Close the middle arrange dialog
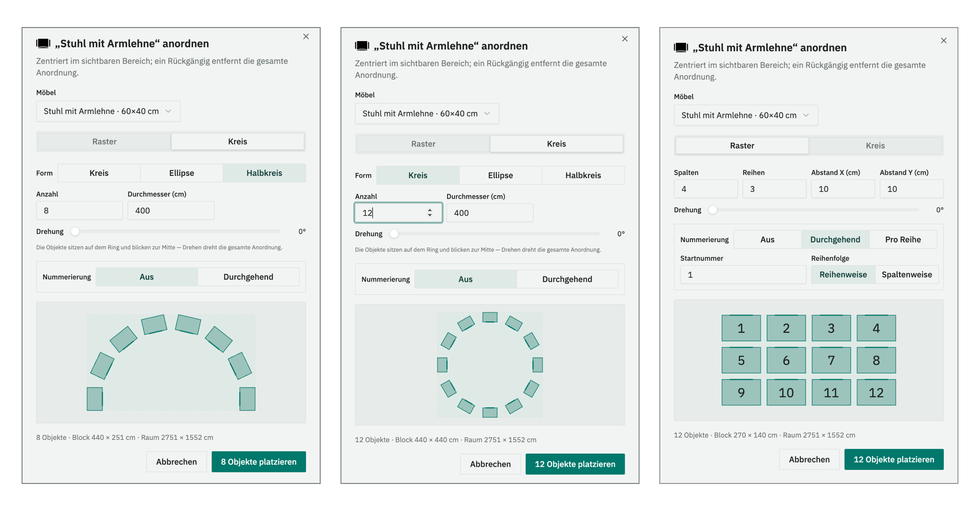 (625, 39)
